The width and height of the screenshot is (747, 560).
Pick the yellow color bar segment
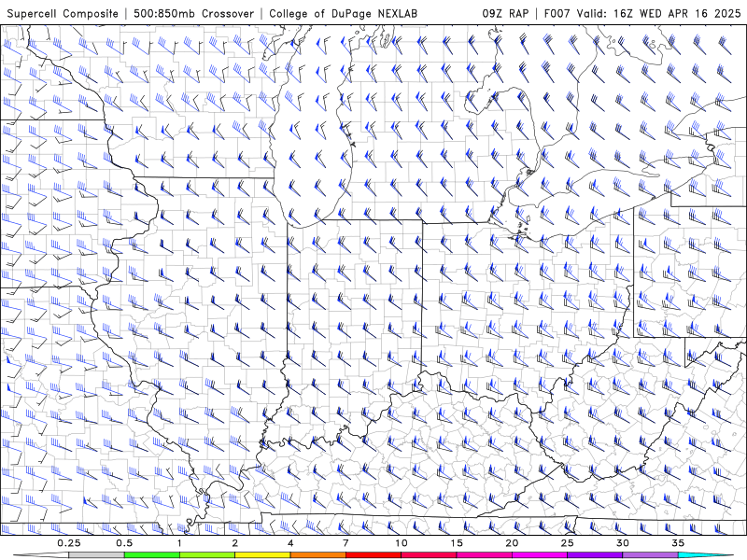coord(262,555)
